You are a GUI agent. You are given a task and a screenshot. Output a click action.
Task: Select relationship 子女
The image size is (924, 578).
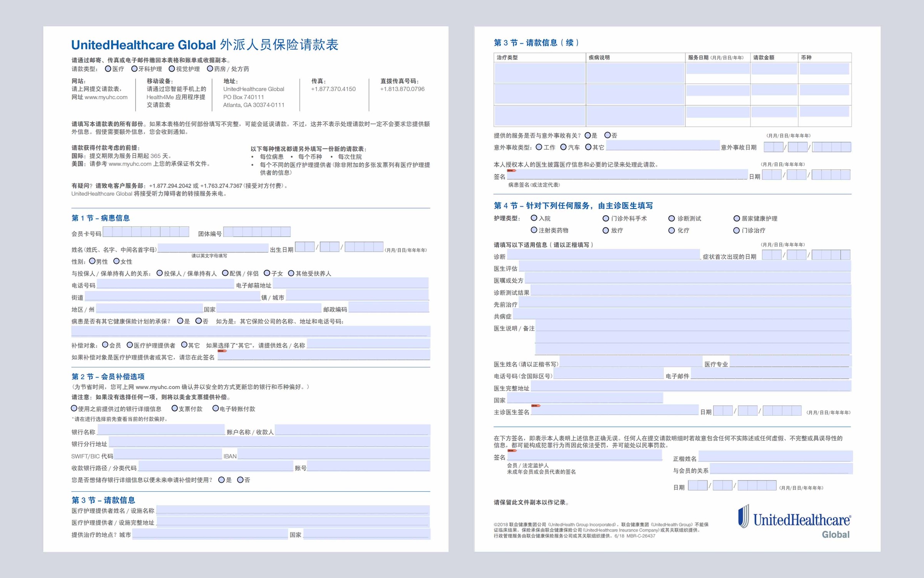click(267, 273)
